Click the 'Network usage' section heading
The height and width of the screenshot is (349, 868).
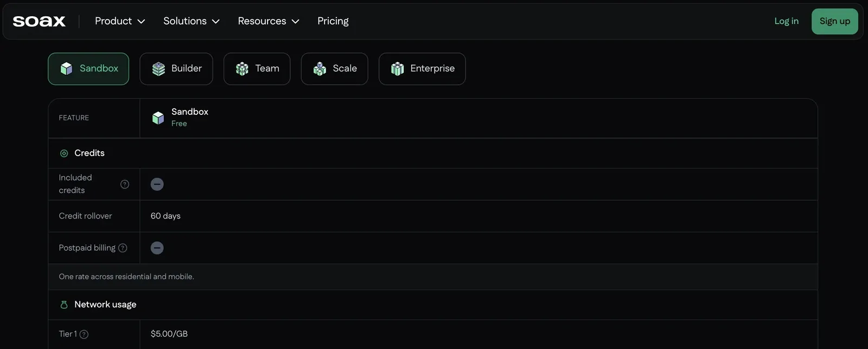(x=105, y=305)
